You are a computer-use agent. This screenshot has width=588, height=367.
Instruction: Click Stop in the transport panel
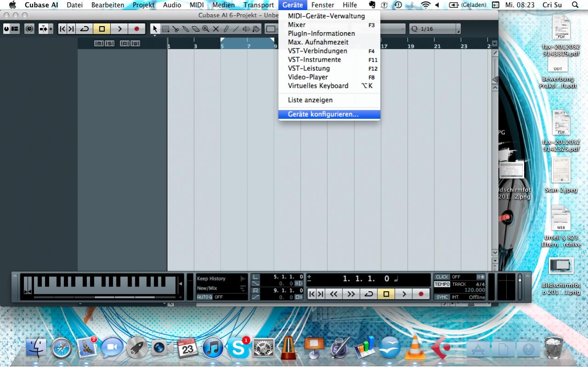point(386,294)
